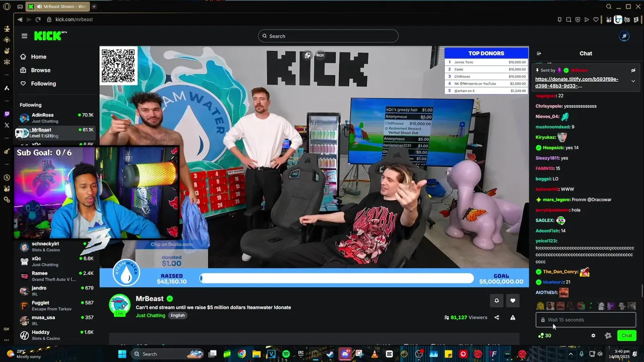The image size is (644, 362).
Task: Collapse the chat panel
Action: pyautogui.click(x=539, y=53)
